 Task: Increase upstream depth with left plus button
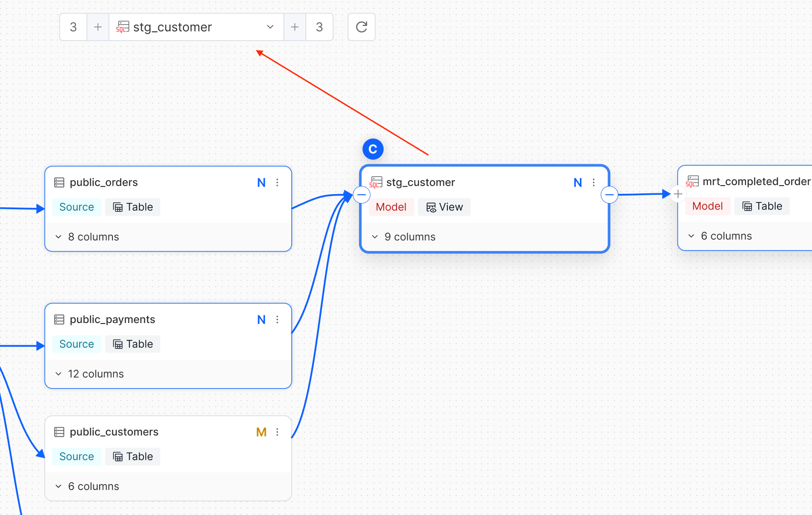coord(98,27)
